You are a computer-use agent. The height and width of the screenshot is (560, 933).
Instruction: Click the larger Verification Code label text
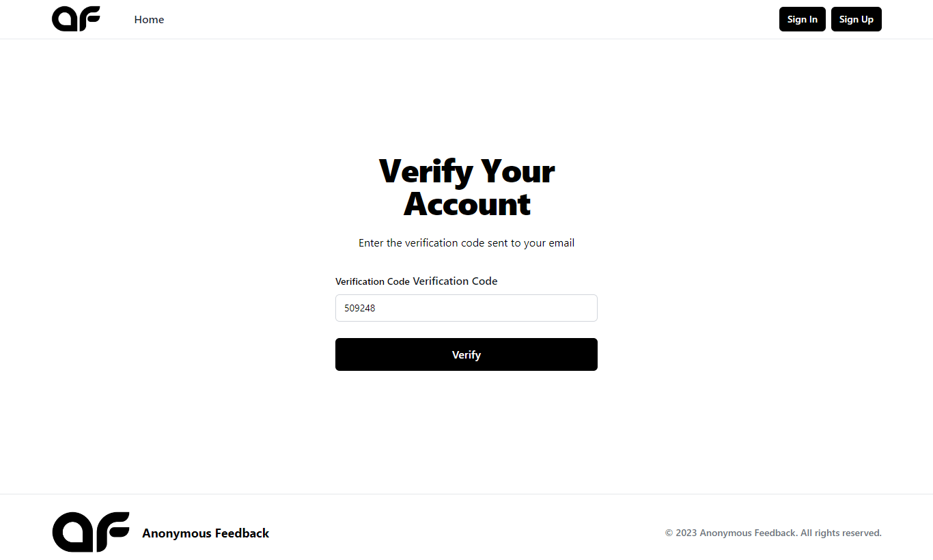[455, 281]
